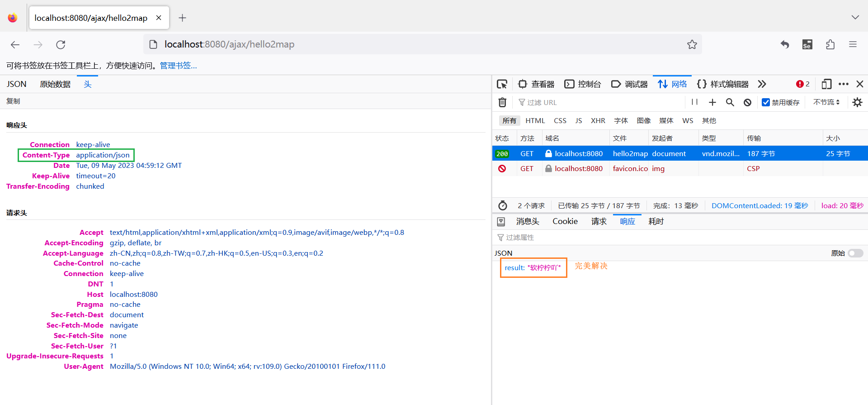Toggle responsive design mode icon

pyautogui.click(x=826, y=84)
